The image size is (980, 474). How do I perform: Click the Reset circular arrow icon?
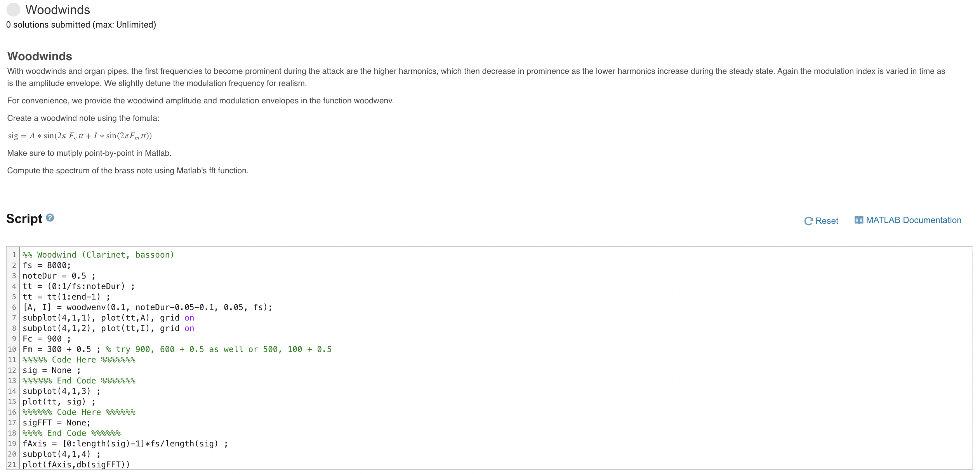808,221
